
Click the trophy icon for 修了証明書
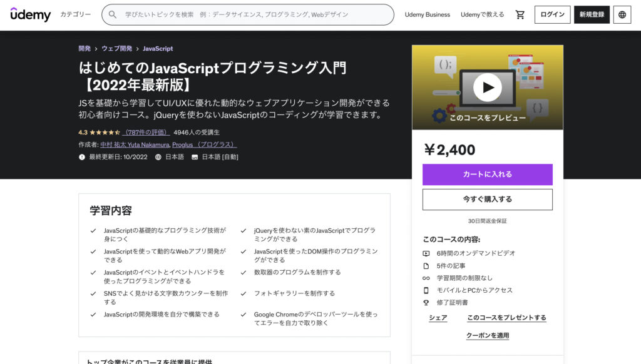point(426,303)
